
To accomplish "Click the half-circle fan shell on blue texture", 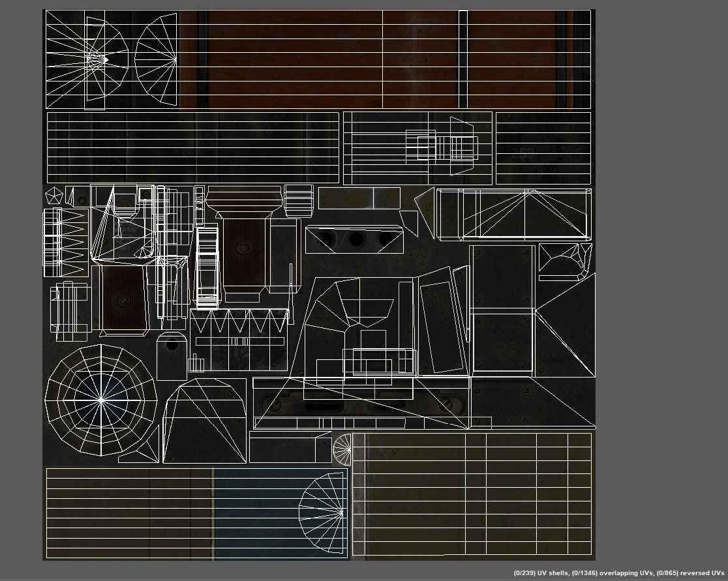I will click(324, 513).
